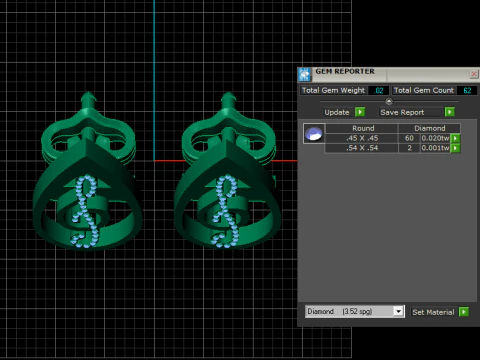Click the green arrow beside Save Report
Image resolution: width=480 pixels, height=360 pixels.
[450, 112]
